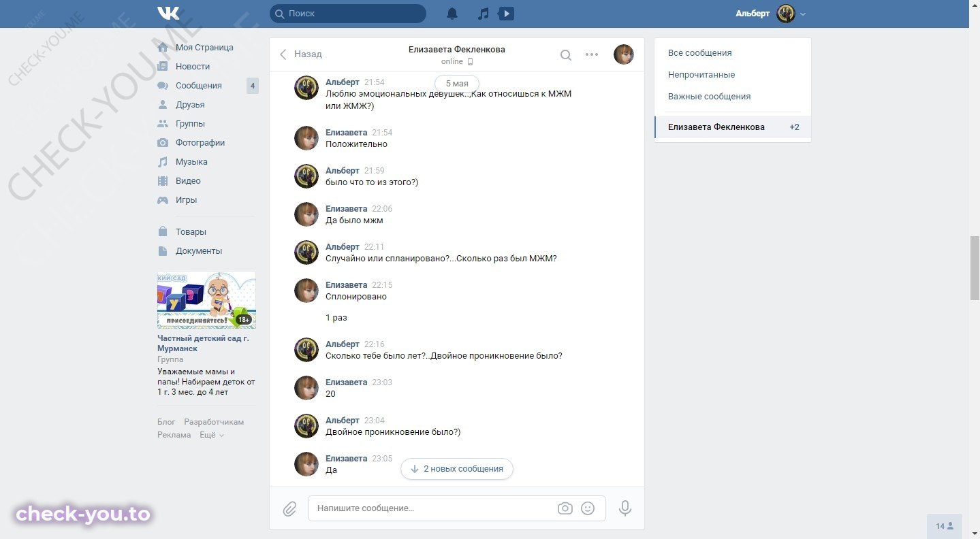
Task: Attach a file with the paperclip icon
Action: tap(290, 508)
